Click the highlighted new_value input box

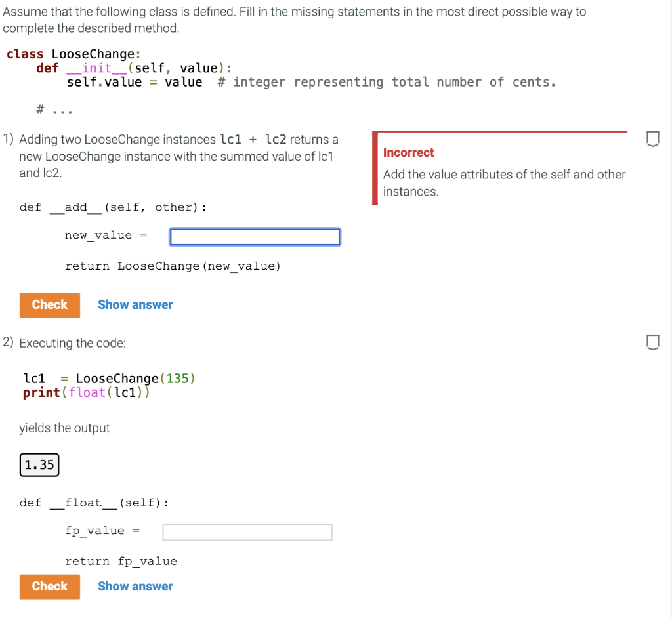pos(255,237)
